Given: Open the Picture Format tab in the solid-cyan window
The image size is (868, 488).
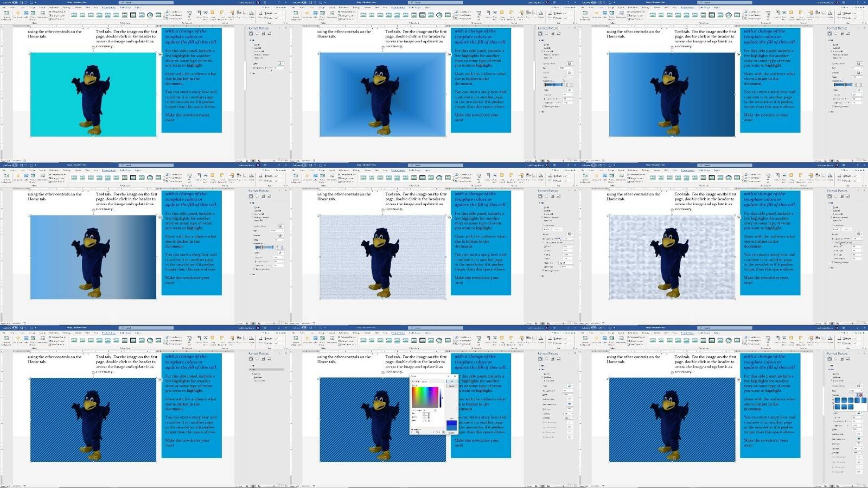Looking at the screenshot, I should point(108,8).
